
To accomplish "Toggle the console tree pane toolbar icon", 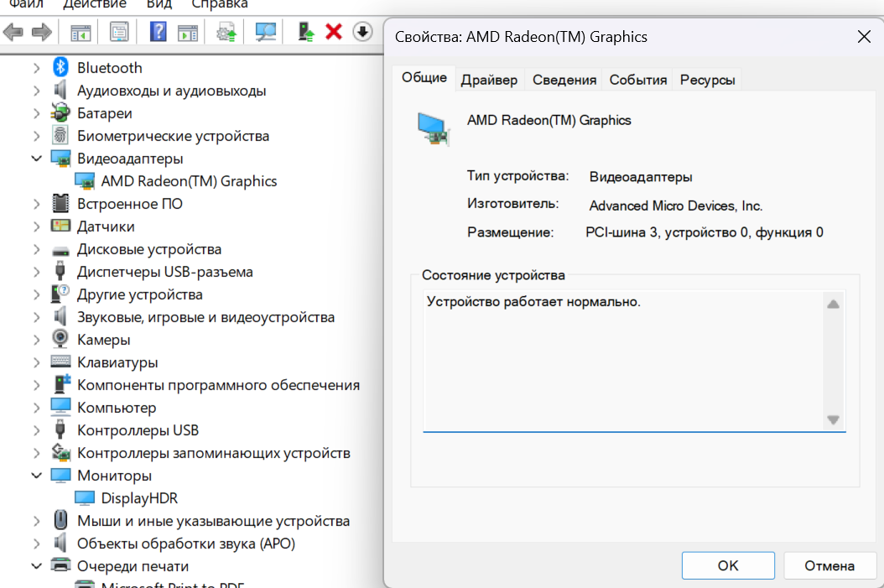I will point(81,32).
